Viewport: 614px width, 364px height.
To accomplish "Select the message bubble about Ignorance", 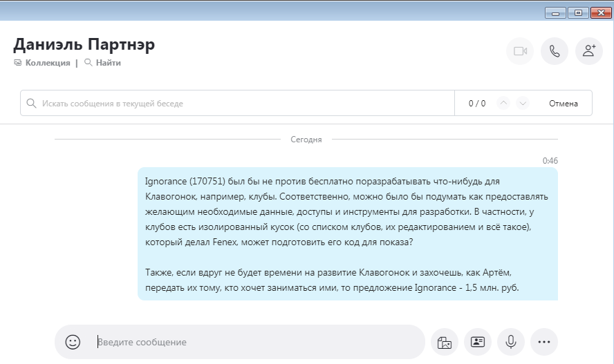I will 347,233.
